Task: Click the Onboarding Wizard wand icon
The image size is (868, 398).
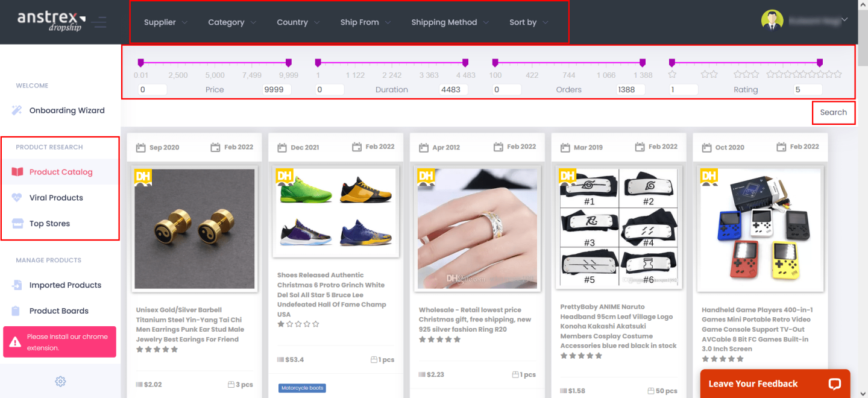Action: [17, 110]
